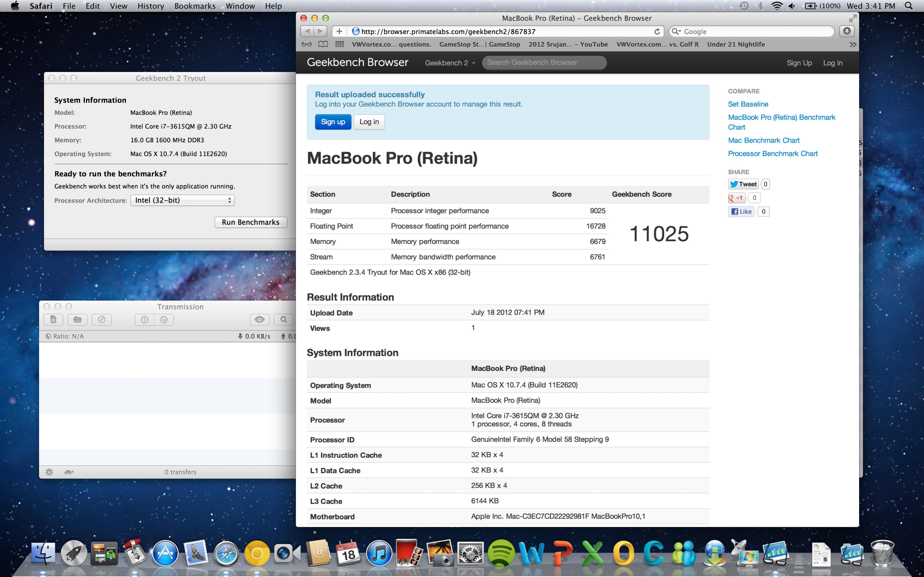Open GameStop bookmark
The width and height of the screenshot is (924, 577).
479,44
